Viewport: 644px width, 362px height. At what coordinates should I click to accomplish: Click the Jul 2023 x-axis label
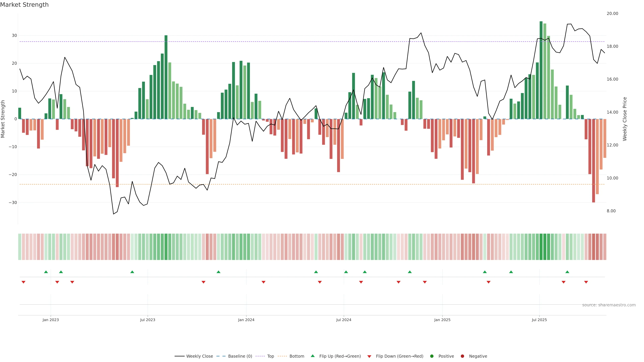coord(148,320)
